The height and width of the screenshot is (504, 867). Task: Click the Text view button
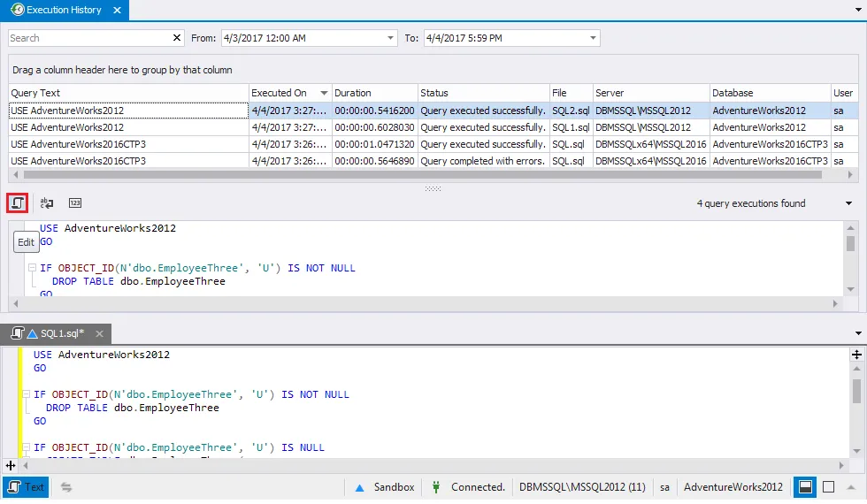pyautogui.click(x=26, y=487)
